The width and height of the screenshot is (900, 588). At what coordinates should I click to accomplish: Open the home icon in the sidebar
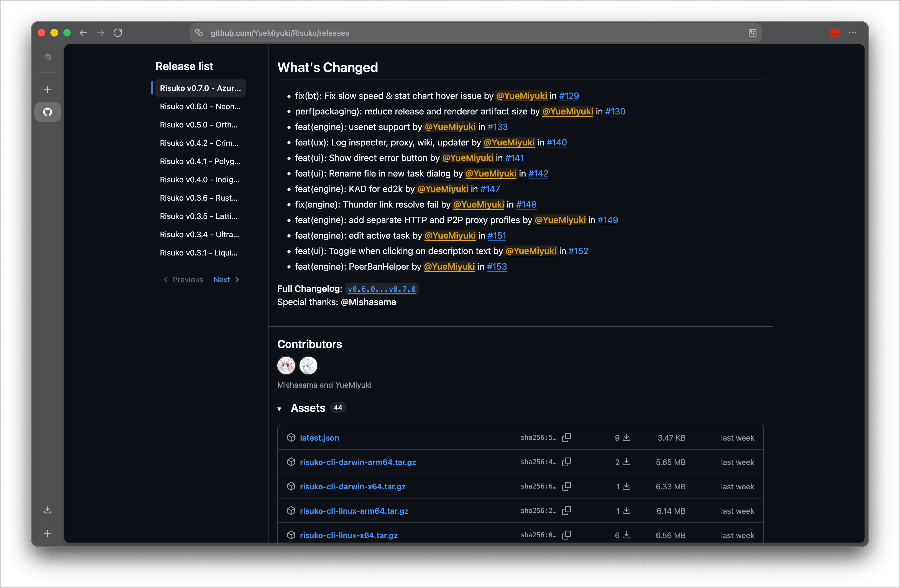coord(48,57)
